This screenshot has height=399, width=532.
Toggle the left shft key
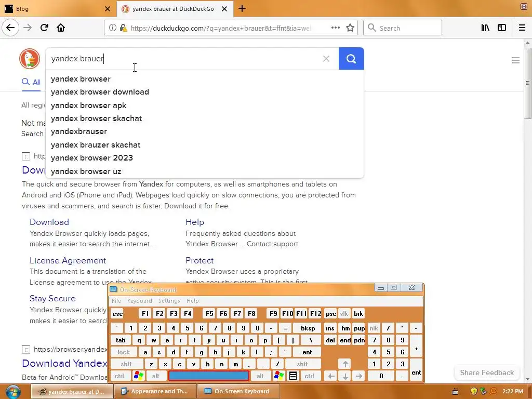[x=126, y=364]
